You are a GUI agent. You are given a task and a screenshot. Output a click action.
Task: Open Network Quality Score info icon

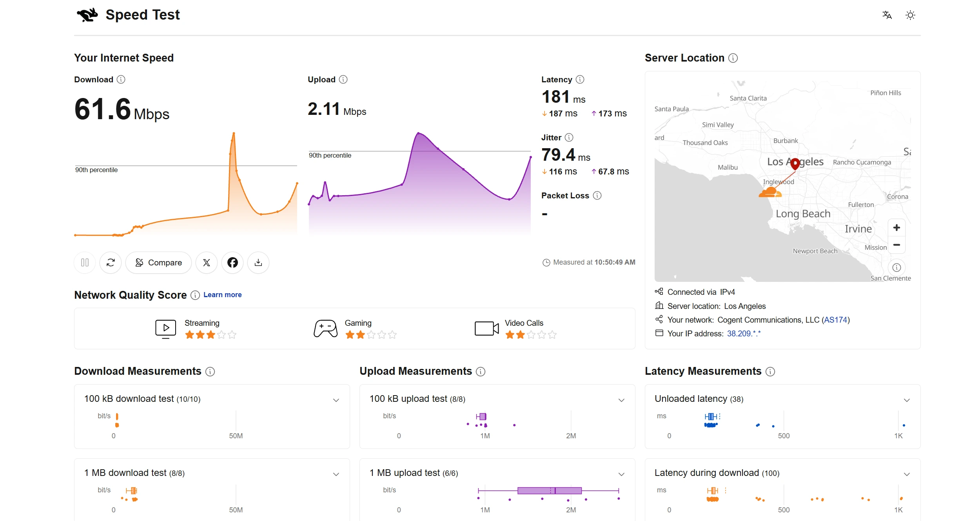(x=195, y=295)
